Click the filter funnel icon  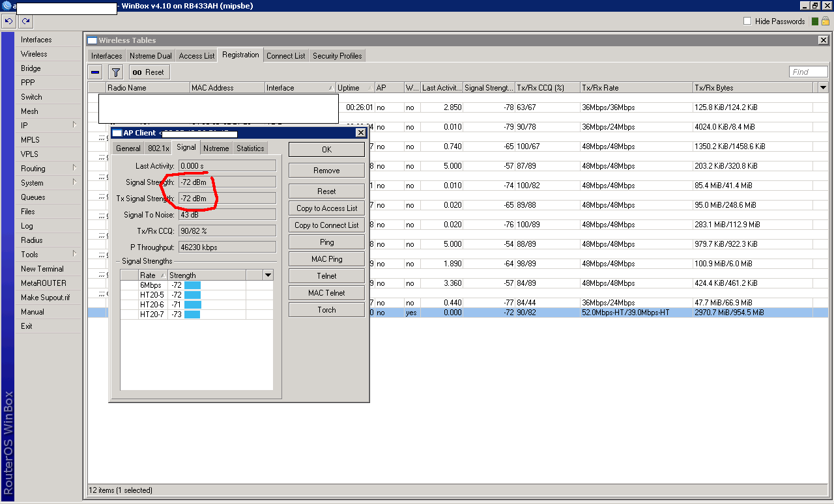coord(115,72)
